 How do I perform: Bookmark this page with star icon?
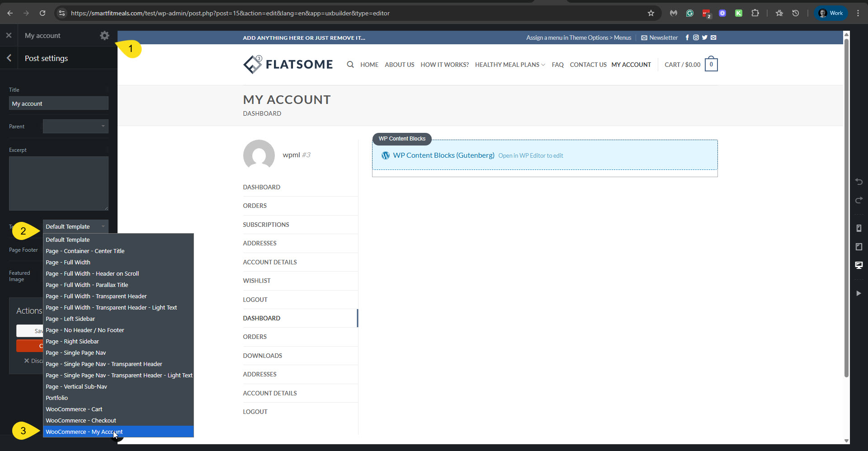pos(651,13)
